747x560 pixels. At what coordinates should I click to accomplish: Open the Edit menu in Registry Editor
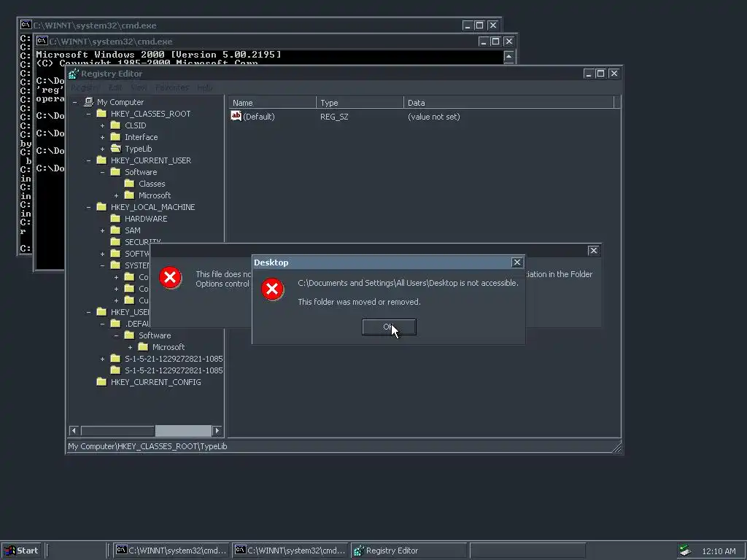point(115,87)
